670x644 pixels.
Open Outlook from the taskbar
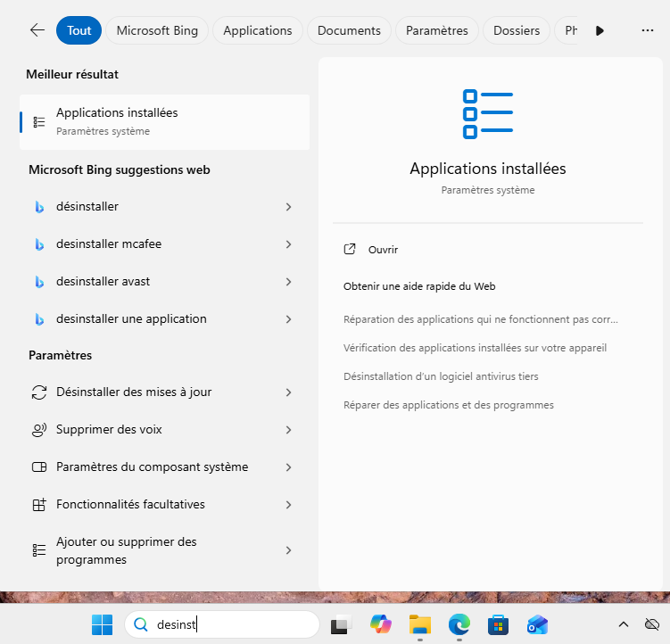tap(537, 624)
